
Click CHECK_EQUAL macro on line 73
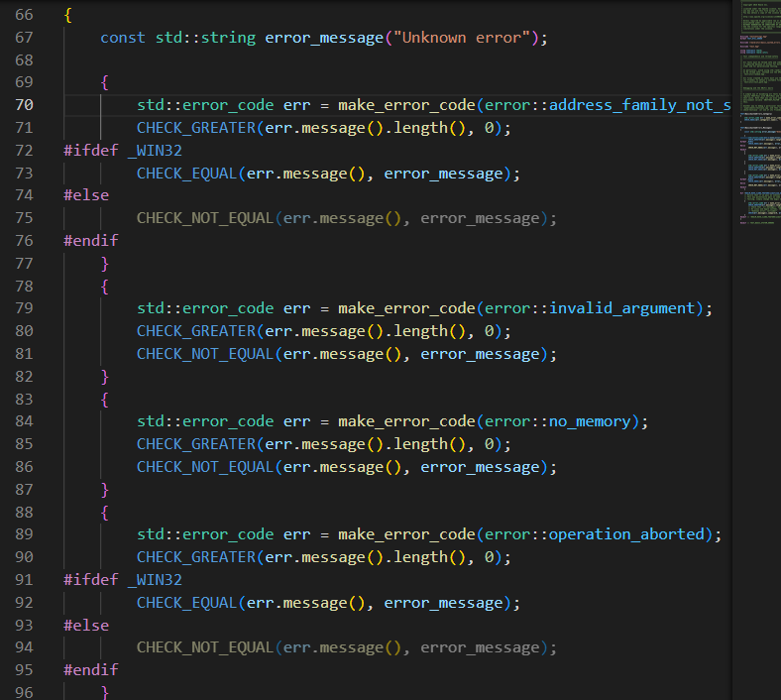tap(186, 174)
